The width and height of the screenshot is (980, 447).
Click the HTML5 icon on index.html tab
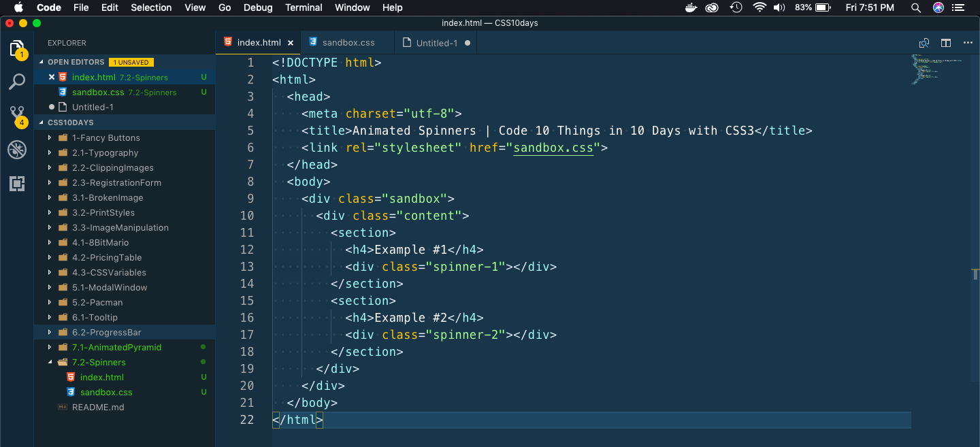(228, 42)
